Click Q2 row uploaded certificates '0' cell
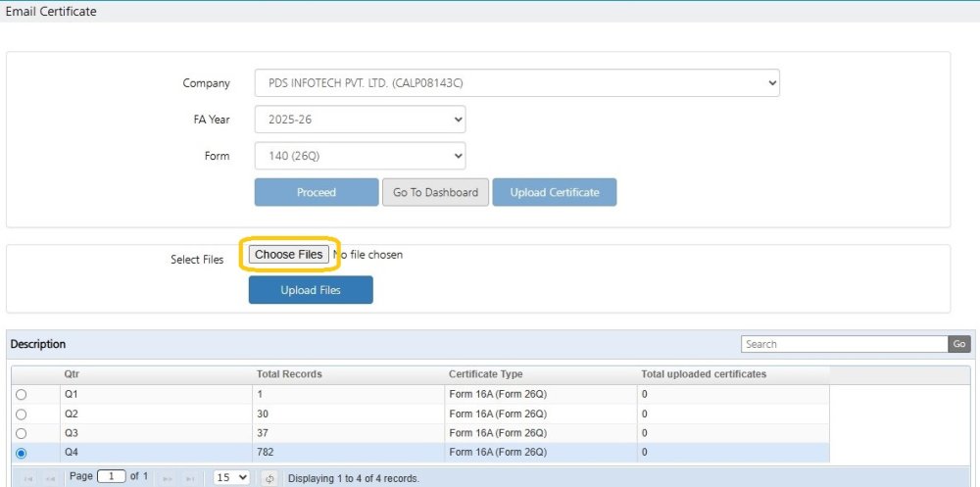The height and width of the screenshot is (487, 980). [x=733, y=414]
